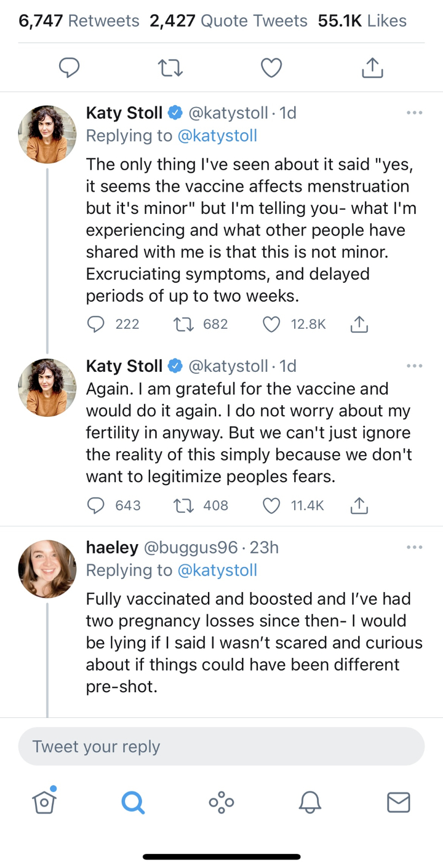Open replies on the 222-comment tweet
443x868 pixels.
96,324
